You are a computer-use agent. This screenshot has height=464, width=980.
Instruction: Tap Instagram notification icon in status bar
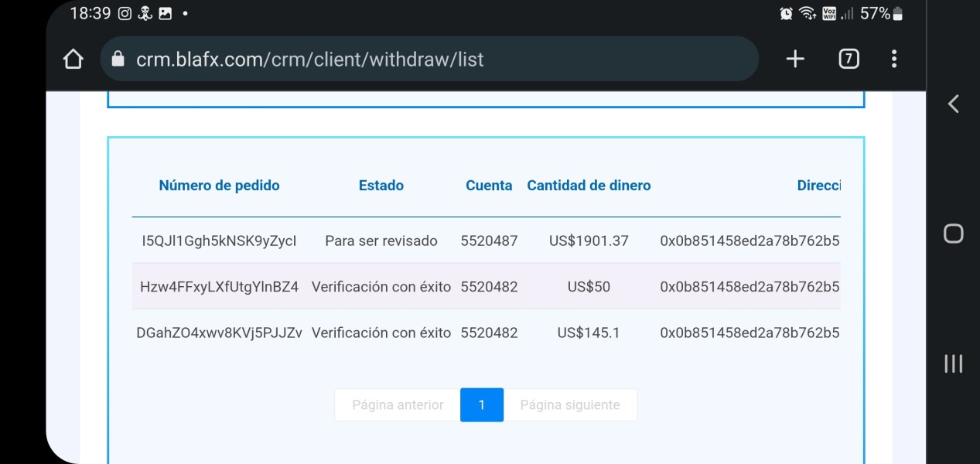[125, 13]
